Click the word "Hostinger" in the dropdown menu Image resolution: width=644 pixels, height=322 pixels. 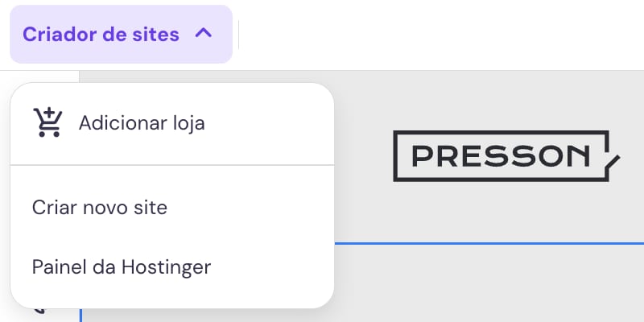pos(166,266)
